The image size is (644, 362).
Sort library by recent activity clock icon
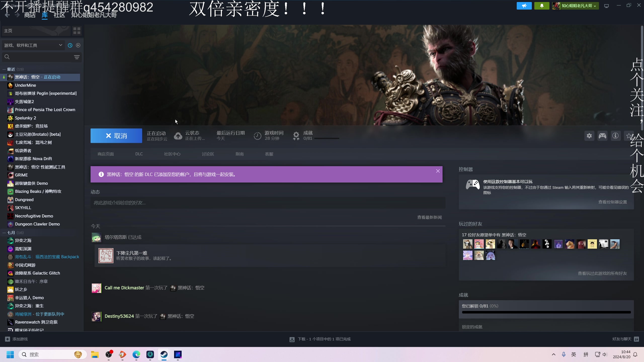(70, 45)
